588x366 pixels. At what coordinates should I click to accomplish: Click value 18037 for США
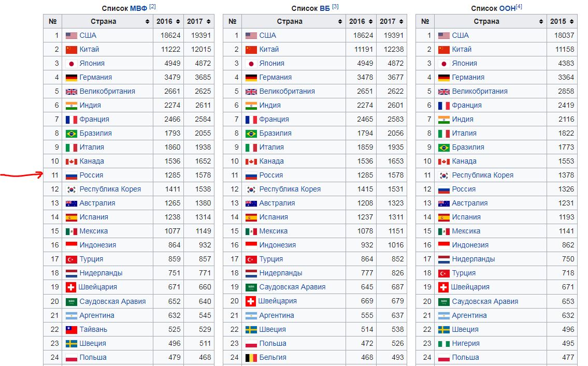[564, 36]
